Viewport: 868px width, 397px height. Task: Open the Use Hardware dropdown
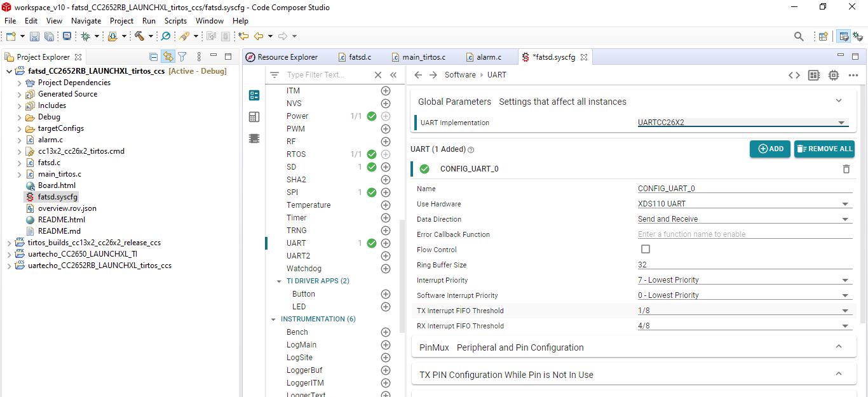tap(745, 204)
